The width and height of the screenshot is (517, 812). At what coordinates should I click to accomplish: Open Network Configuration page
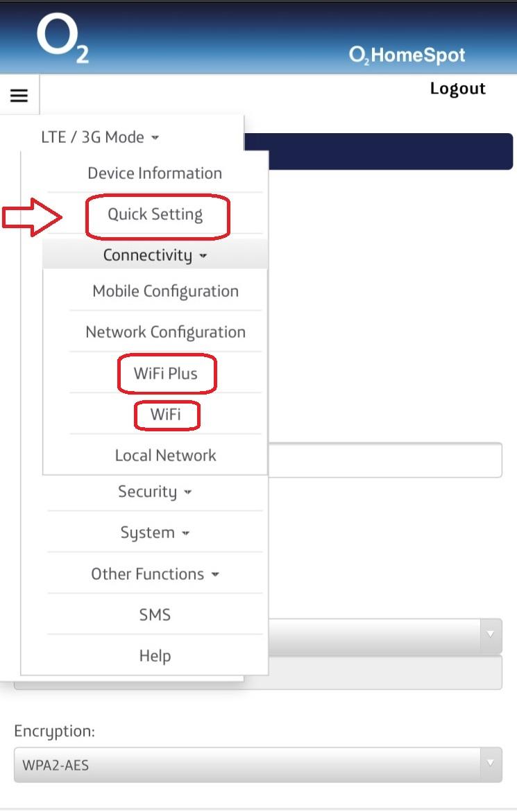(165, 332)
